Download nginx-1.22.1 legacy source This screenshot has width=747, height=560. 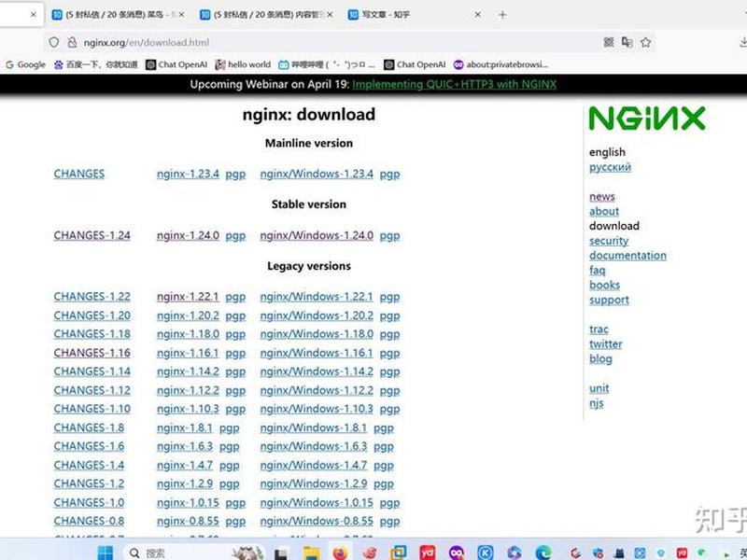pos(188,297)
